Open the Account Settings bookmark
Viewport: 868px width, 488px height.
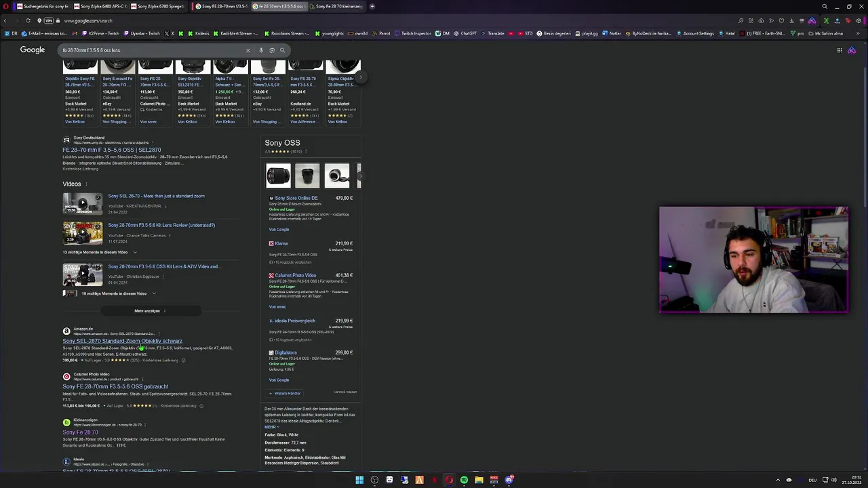click(695, 33)
